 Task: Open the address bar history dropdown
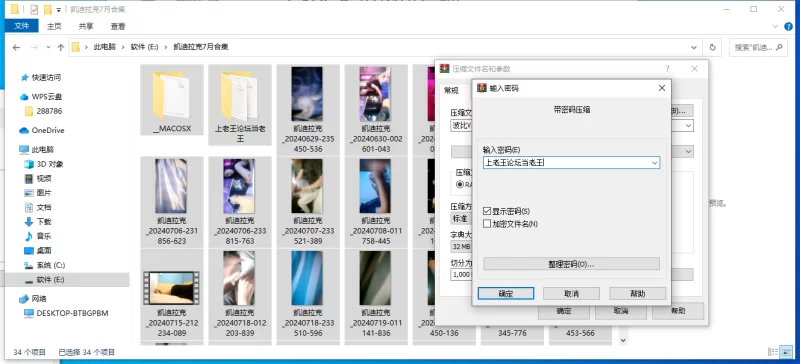[694, 47]
